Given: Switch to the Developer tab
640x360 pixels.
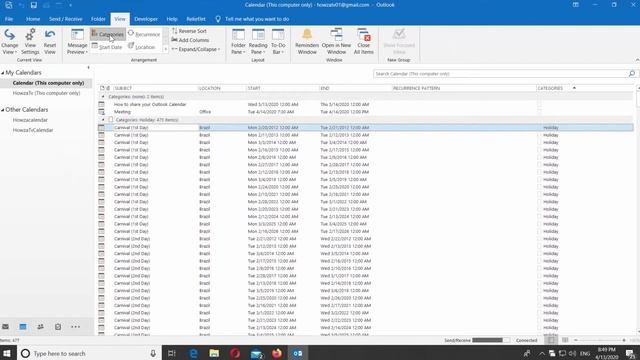Looking at the screenshot, I should click(x=146, y=19).
